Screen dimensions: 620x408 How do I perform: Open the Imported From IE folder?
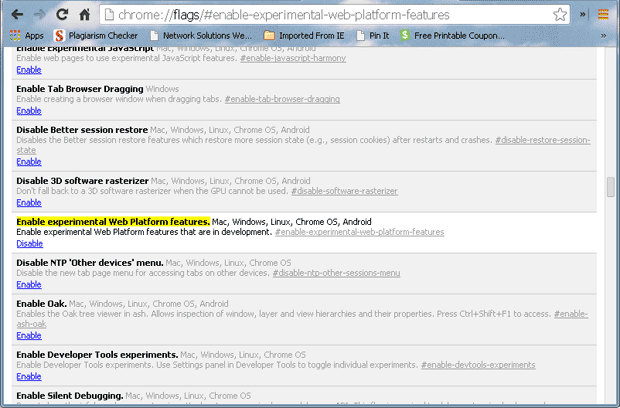click(x=304, y=36)
